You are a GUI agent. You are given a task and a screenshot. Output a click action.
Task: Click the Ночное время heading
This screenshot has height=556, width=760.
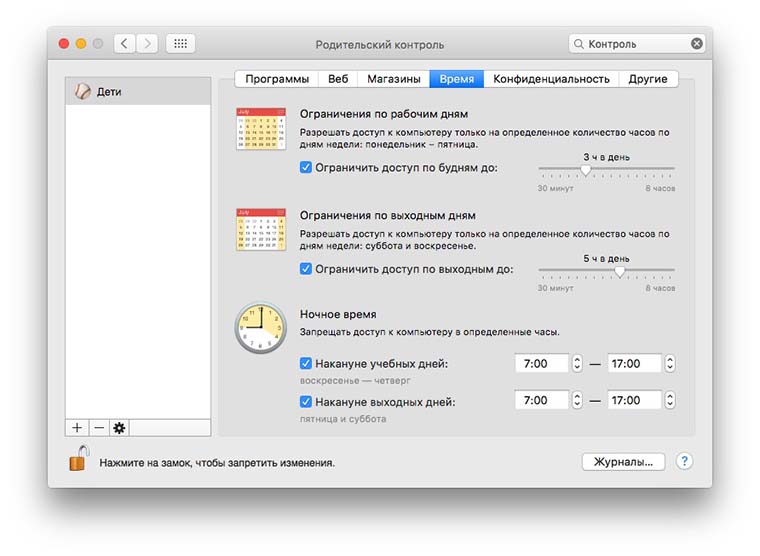click(x=338, y=314)
